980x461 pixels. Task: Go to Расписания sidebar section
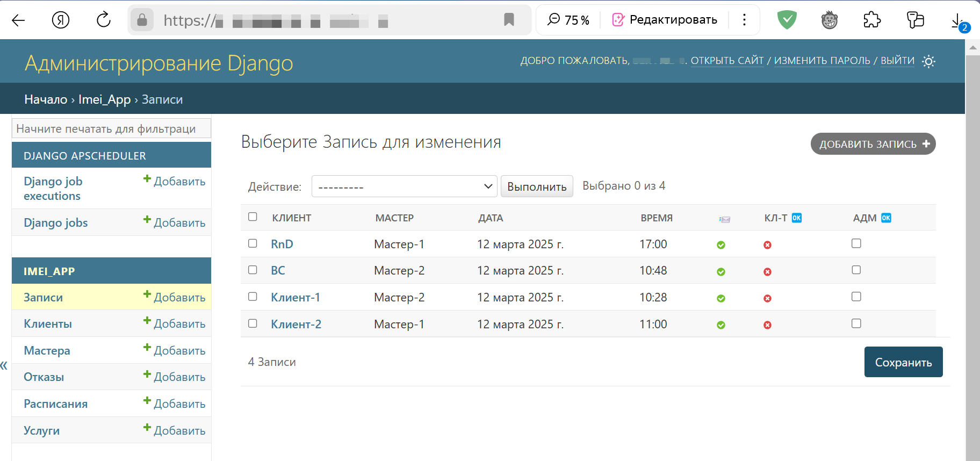coord(55,404)
